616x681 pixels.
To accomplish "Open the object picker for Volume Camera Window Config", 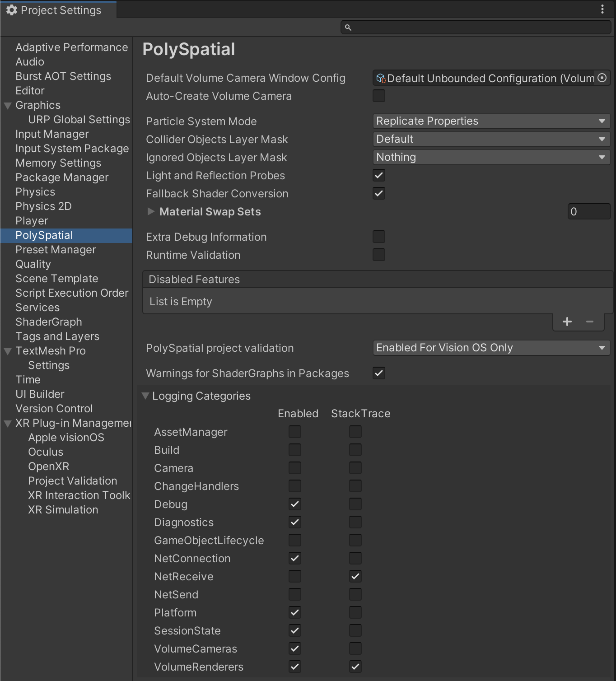I will (602, 78).
